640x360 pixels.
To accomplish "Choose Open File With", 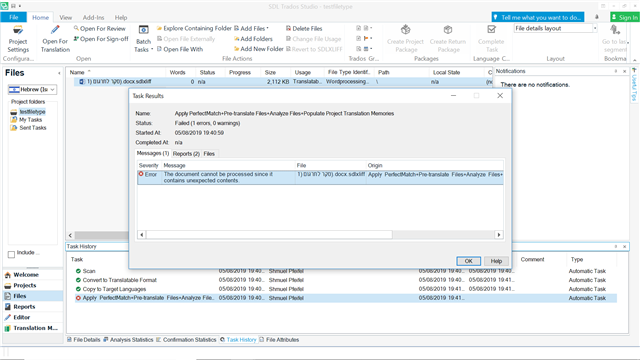I will click(180, 49).
